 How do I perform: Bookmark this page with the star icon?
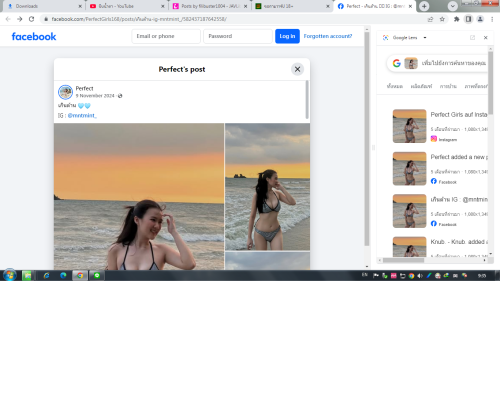(442, 19)
